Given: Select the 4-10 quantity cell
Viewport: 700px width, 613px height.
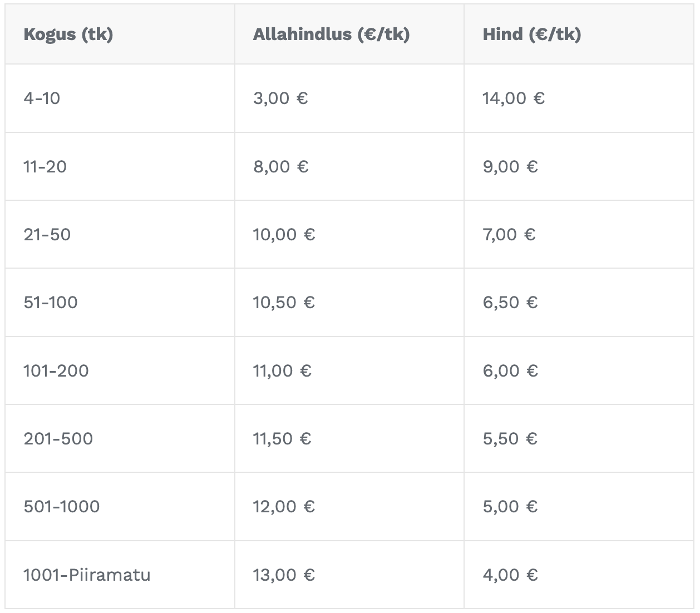Looking at the screenshot, I should pos(42,98).
